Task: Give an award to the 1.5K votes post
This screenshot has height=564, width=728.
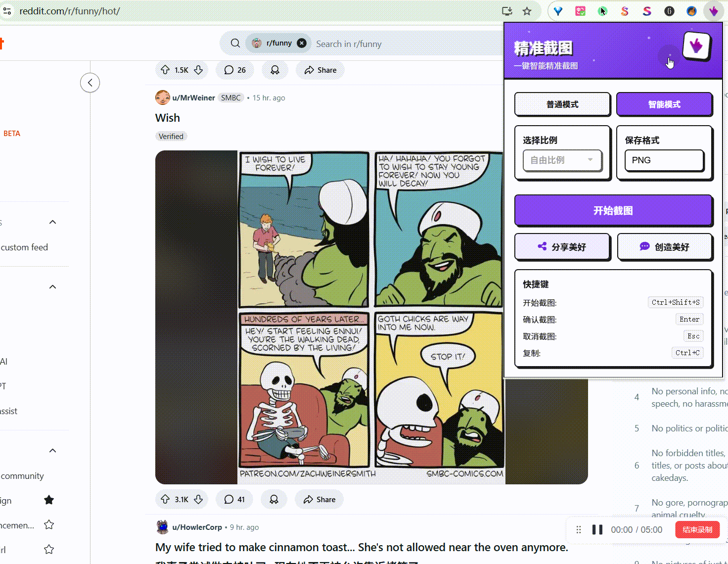Action: click(x=275, y=70)
